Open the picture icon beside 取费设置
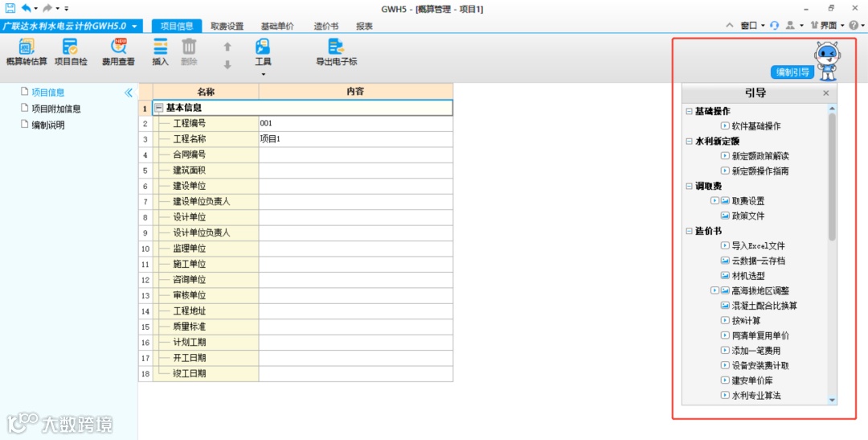This screenshot has width=868, height=440. [725, 200]
